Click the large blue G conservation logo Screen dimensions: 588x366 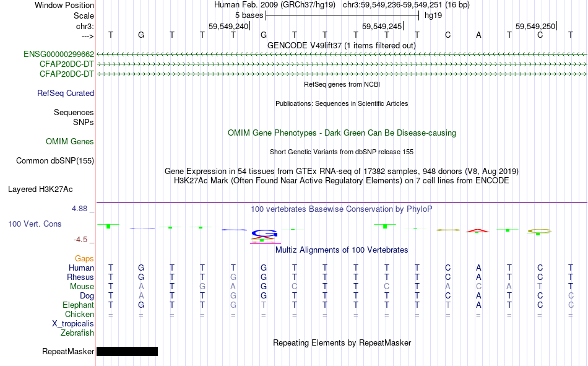click(264, 233)
